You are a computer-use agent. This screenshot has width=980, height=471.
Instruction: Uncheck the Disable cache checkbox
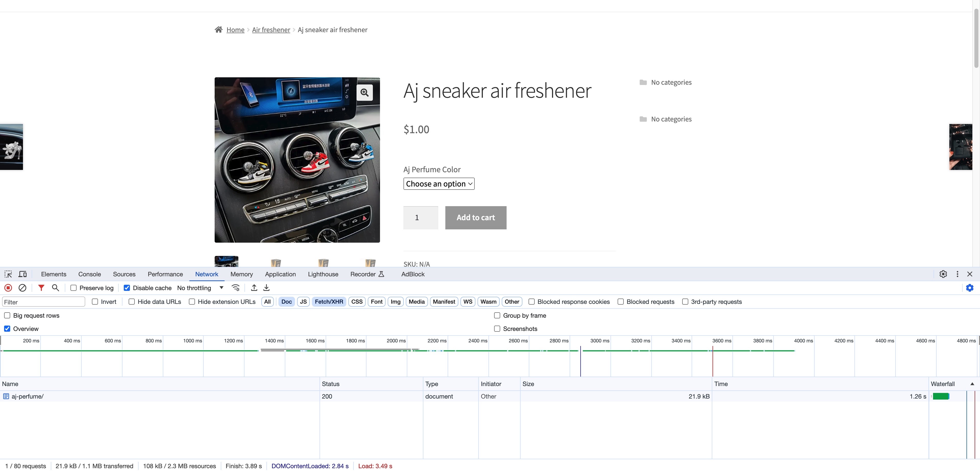click(127, 288)
